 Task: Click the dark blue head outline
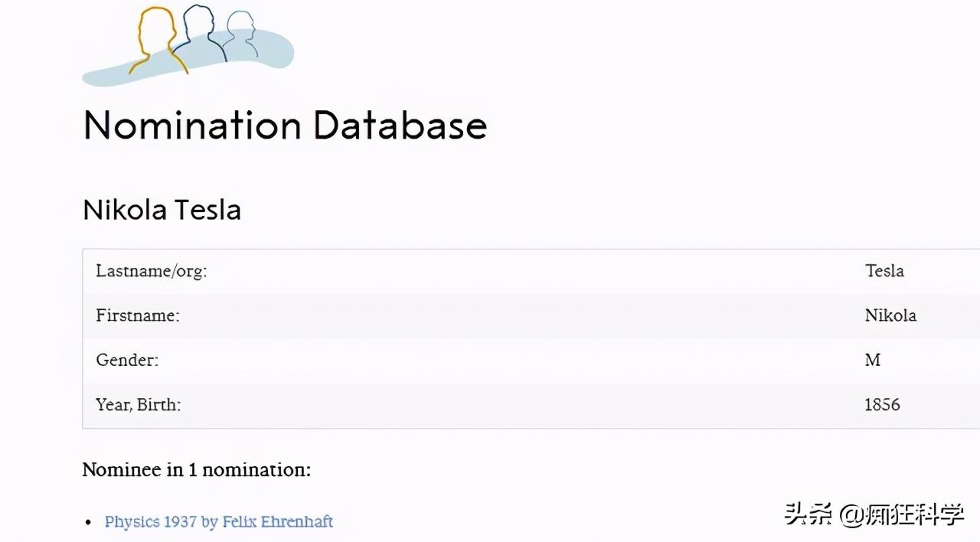click(x=199, y=27)
